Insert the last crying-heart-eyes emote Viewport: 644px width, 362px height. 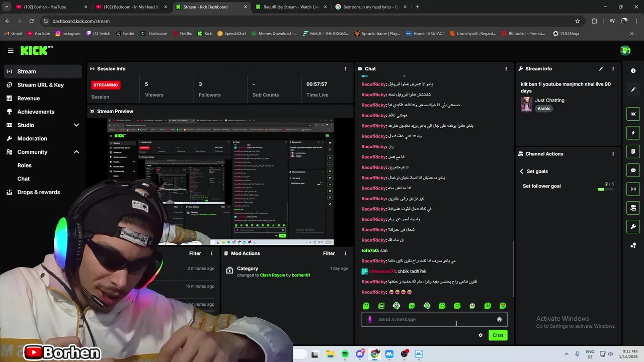tap(503, 306)
